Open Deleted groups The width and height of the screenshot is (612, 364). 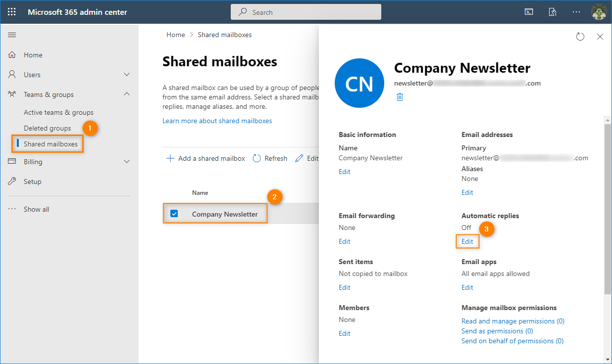(48, 128)
